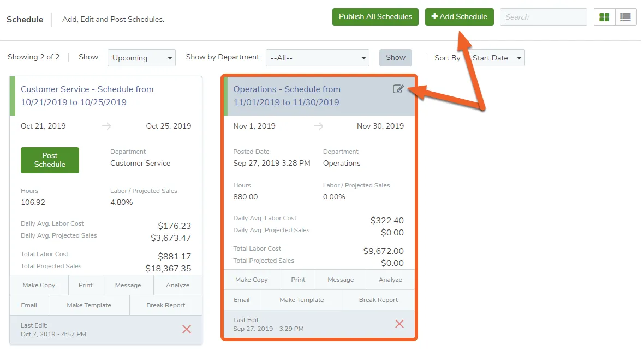644x357 pixels.
Task: Make Template from Customer Service schedule
Action: (x=89, y=305)
